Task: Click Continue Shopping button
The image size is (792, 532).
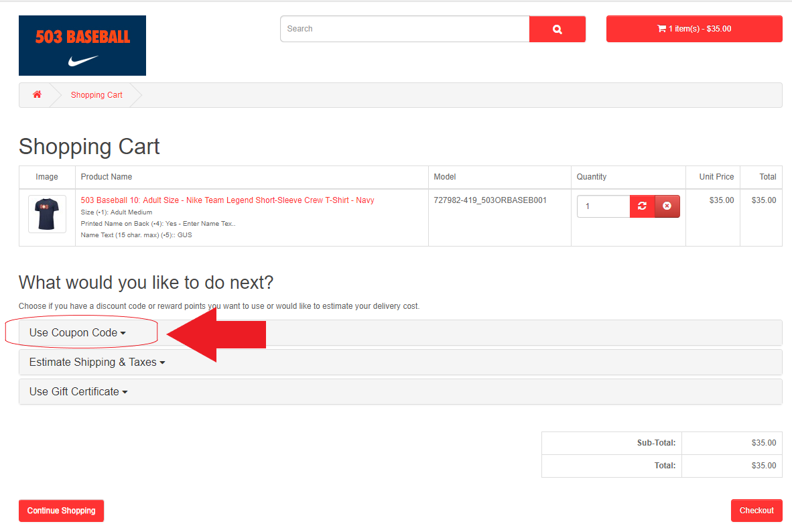Action: [61, 511]
